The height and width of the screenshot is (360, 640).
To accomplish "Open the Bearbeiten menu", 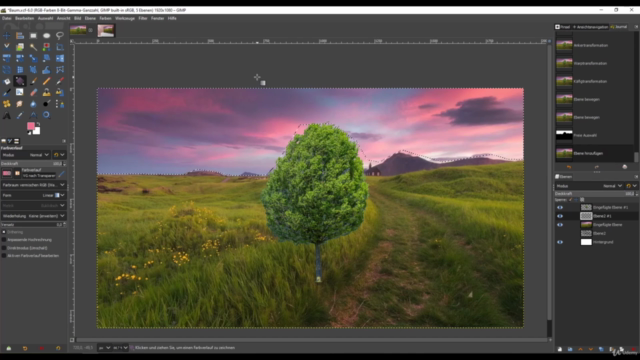I will click(x=24, y=18).
